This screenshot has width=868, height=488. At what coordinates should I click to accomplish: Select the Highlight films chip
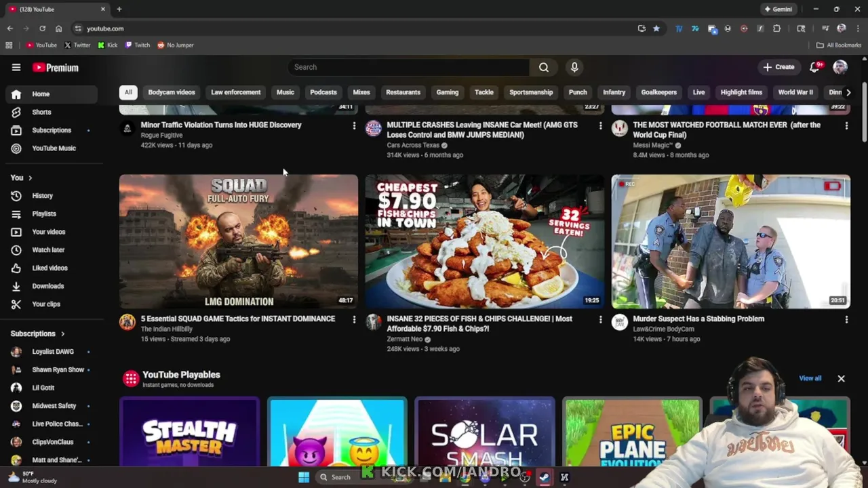point(741,92)
